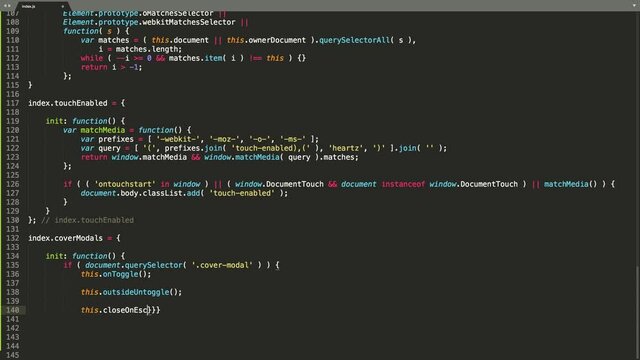Click the 'heartz' string on line 122

coord(345,148)
